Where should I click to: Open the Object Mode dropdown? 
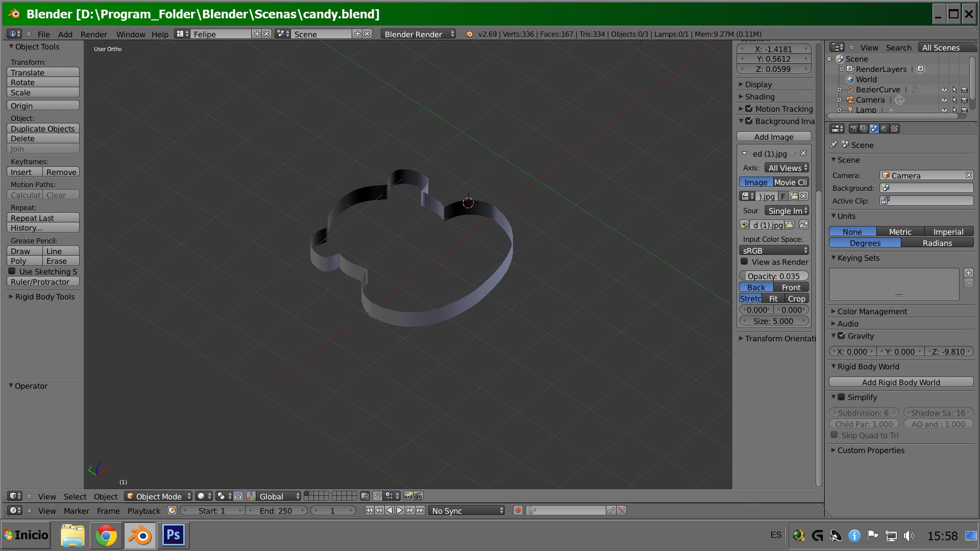158,496
